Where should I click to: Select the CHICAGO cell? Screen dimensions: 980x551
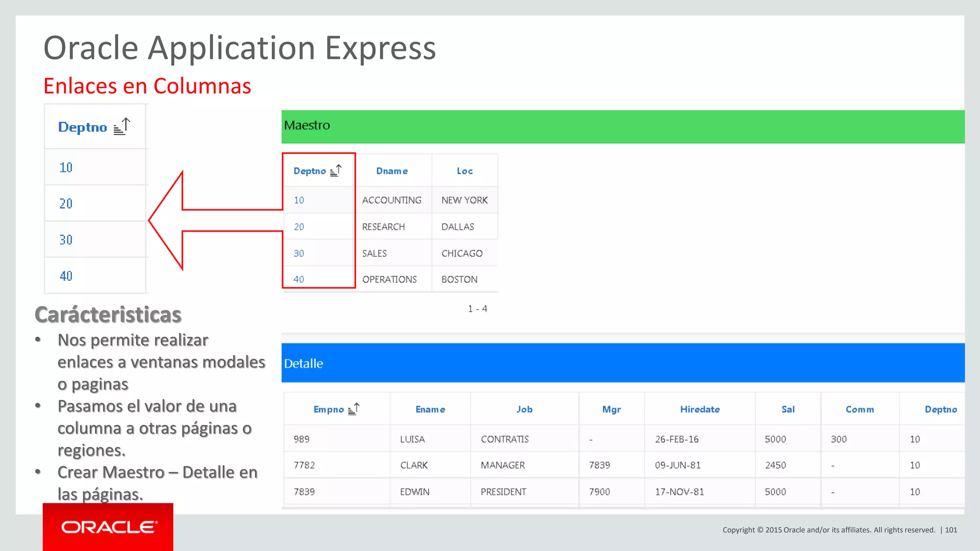coord(462,253)
